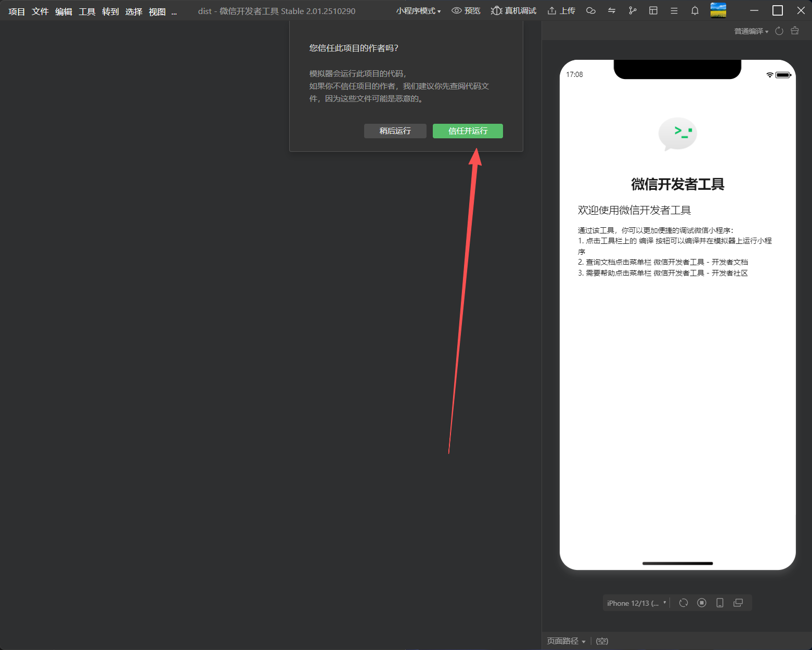The height and width of the screenshot is (650, 812).
Task: Click the chat bubble terminal logo in simulator
Action: (x=678, y=134)
